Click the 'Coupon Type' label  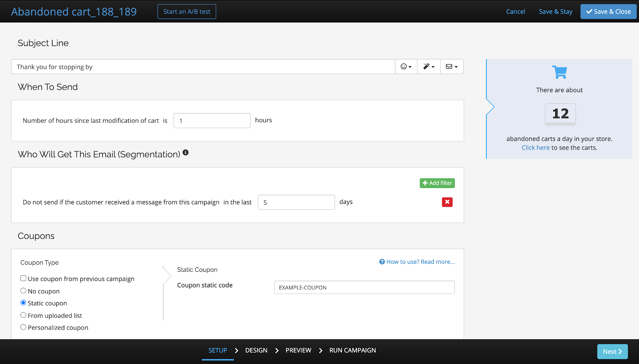tap(40, 263)
